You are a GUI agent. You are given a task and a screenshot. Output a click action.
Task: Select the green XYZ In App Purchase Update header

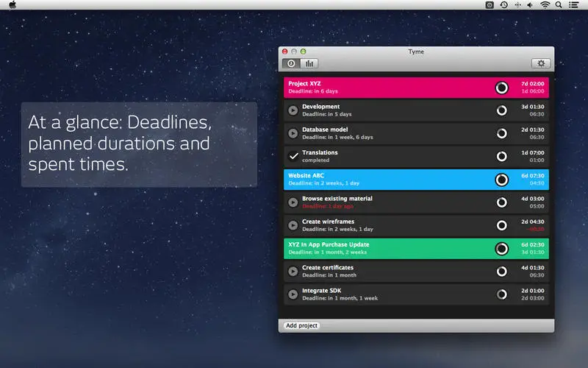tap(416, 249)
